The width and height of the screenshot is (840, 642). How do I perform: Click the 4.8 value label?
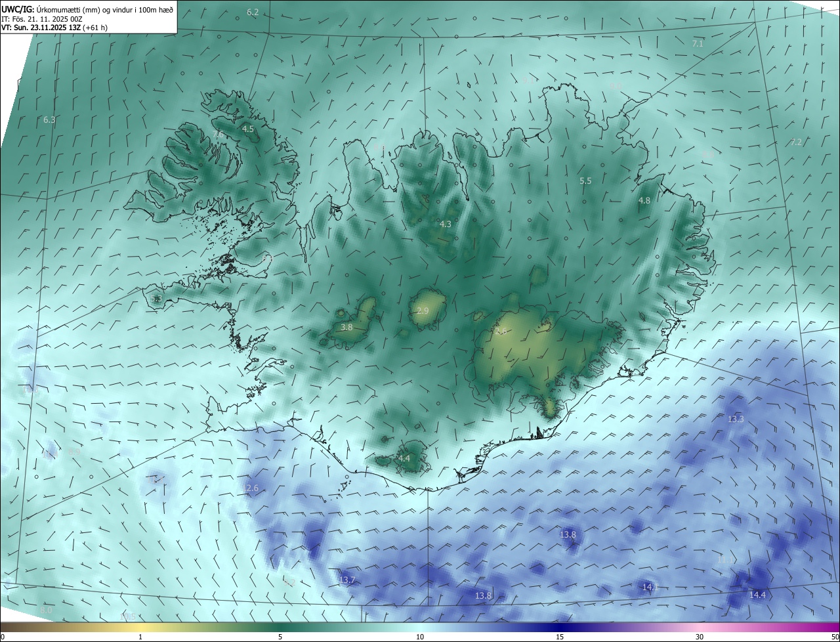644,201
